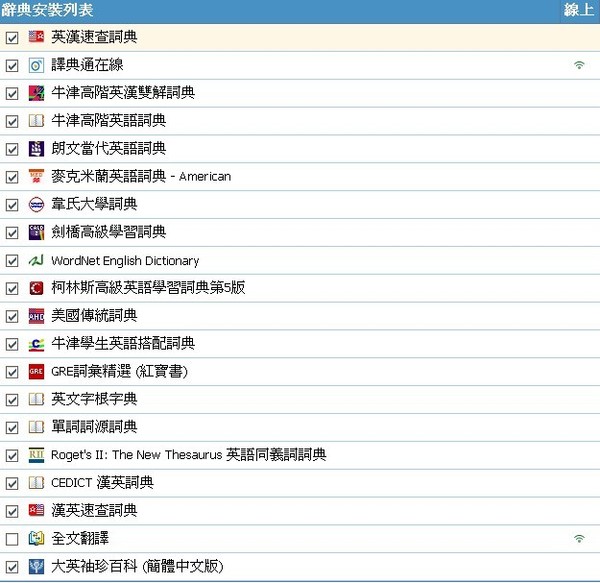600x583 pixels.
Task: Click the 牛津學生英語搭配詞典 icon
Action: pyautogui.click(x=36, y=344)
